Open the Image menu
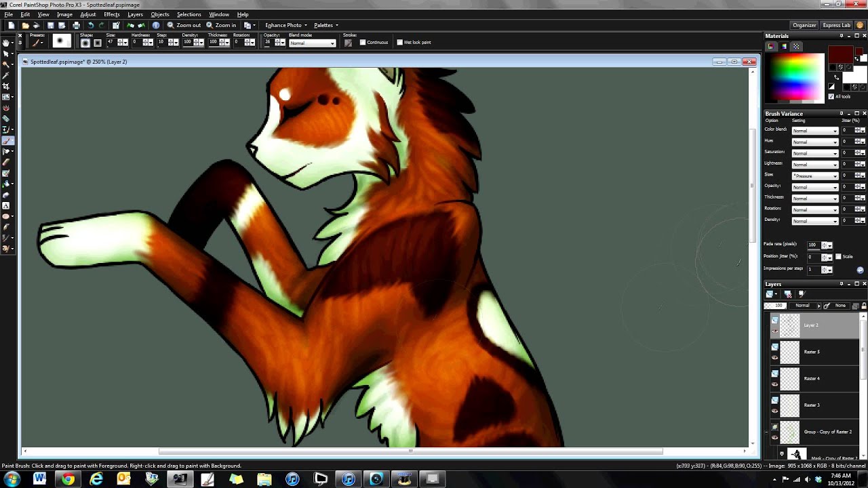Screen dimensions: 868x488 pos(64,14)
